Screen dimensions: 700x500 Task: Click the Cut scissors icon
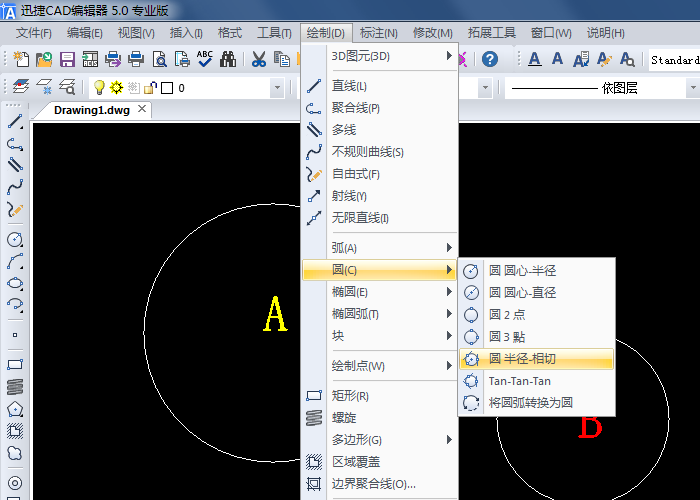pos(258,60)
